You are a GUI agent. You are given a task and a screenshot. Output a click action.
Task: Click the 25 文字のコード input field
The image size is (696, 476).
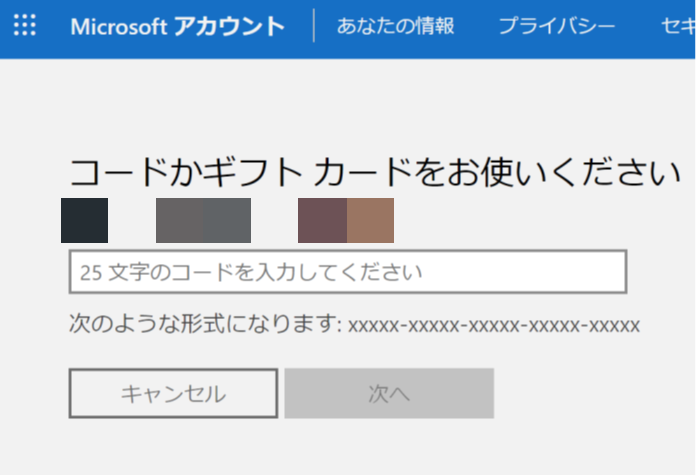(x=348, y=272)
